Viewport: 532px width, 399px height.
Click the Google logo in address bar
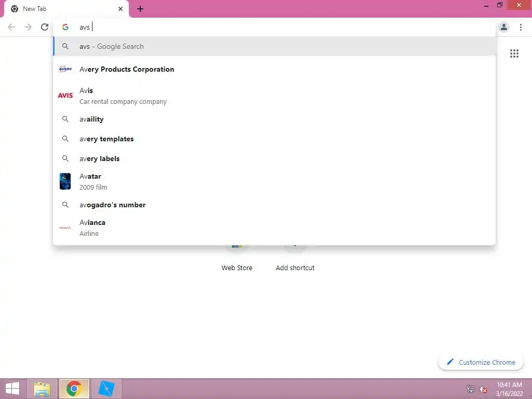point(65,27)
